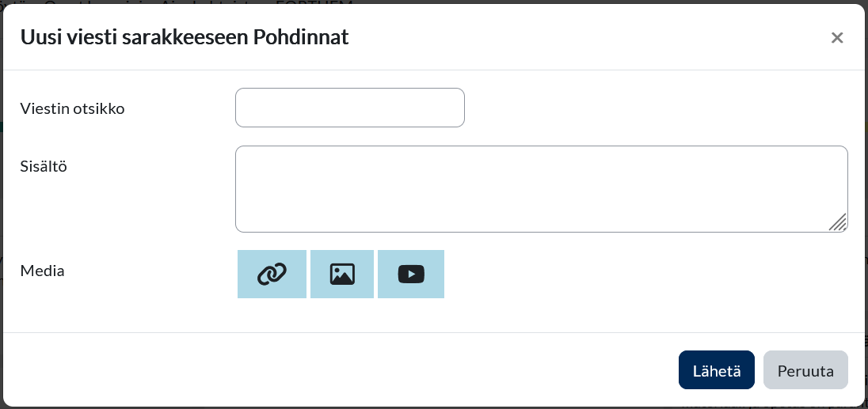Click the Viestin otsikko label
This screenshot has height=409, width=868.
tap(73, 108)
